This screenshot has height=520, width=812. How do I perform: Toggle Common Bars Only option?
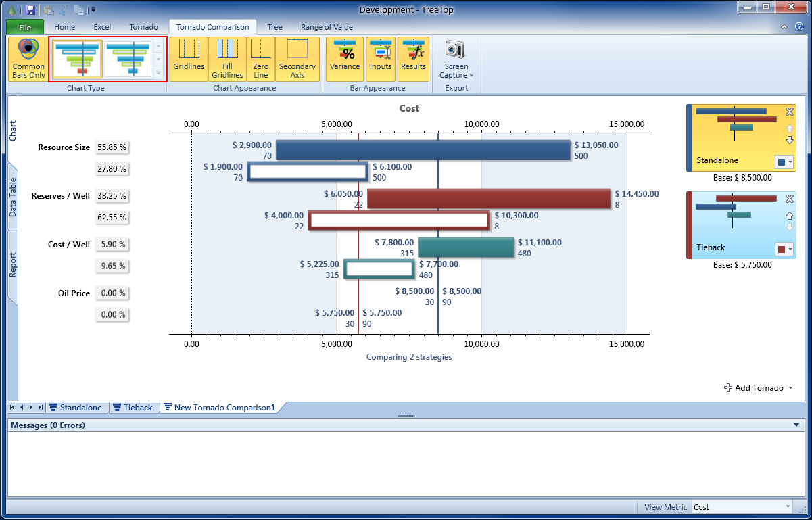(x=28, y=59)
